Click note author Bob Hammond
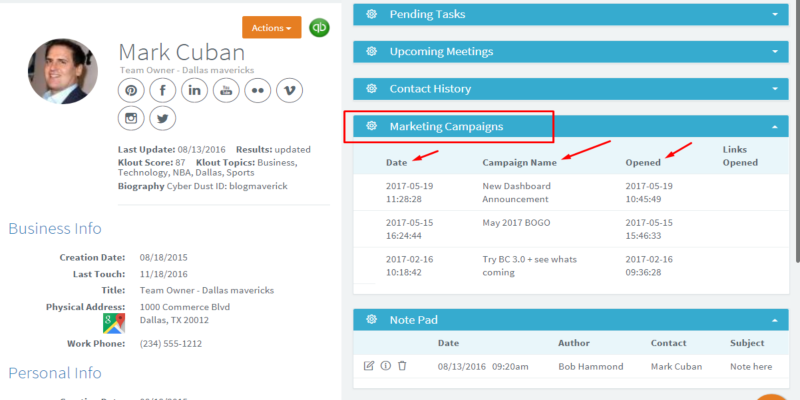Viewport: 800px width, 400px height. pos(590,366)
